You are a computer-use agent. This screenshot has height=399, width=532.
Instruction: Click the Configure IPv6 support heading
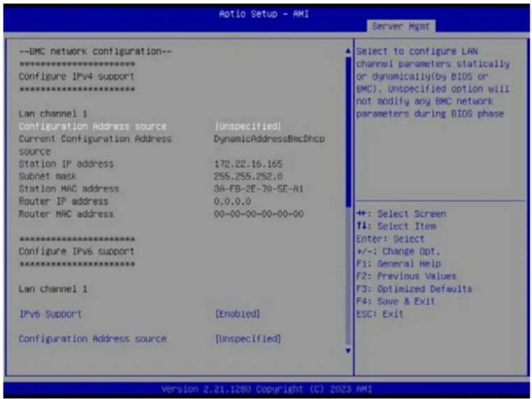(77, 251)
